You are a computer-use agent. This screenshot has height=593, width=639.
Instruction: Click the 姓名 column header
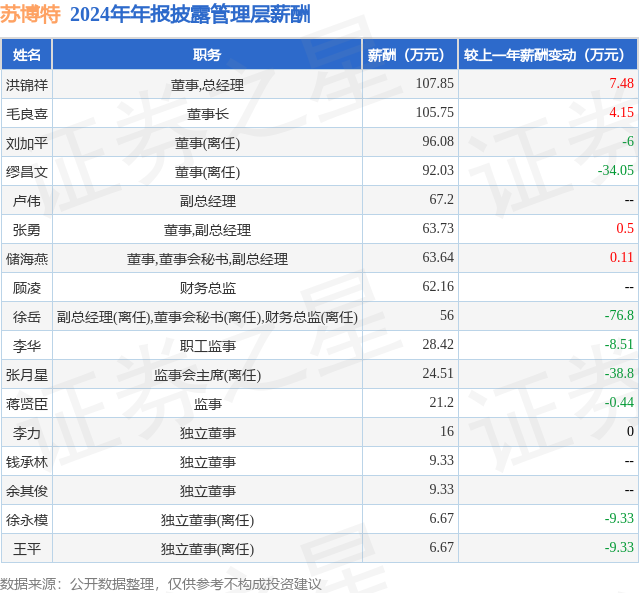[26, 55]
